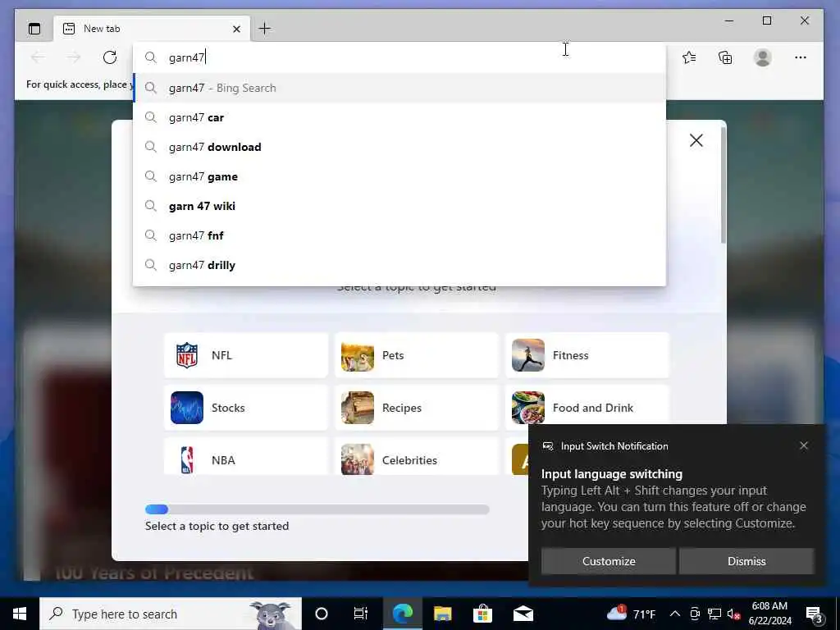Open the vertical tabs icon in Edge

click(34, 29)
